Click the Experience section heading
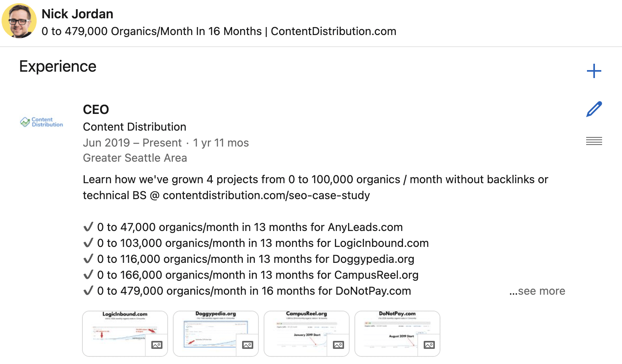The image size is (622, 364). click(58, 67)
